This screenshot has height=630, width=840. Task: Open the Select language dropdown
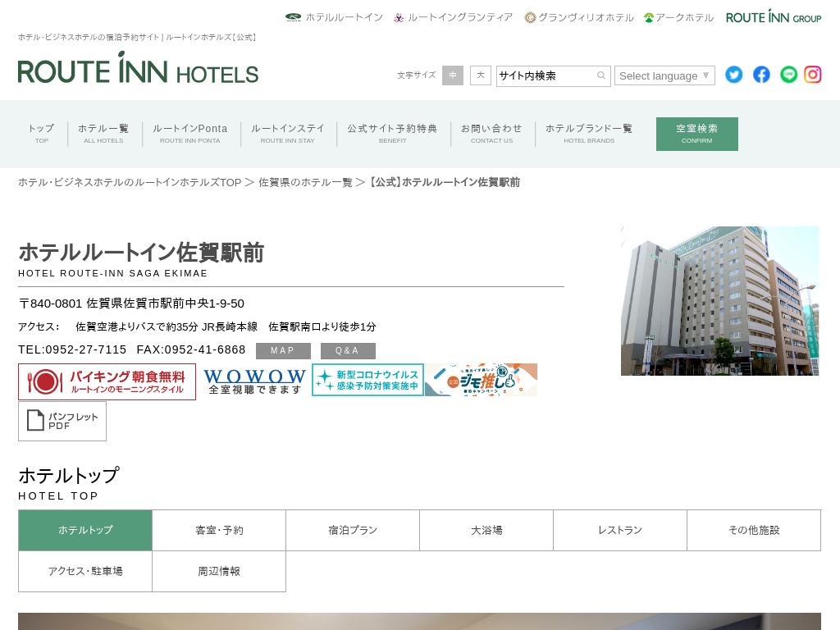click(664, 75)
